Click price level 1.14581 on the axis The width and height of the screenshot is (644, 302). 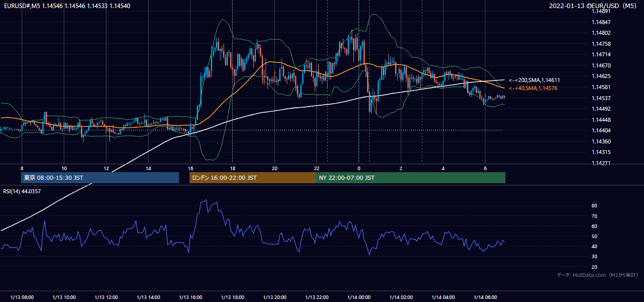[601, 87]
